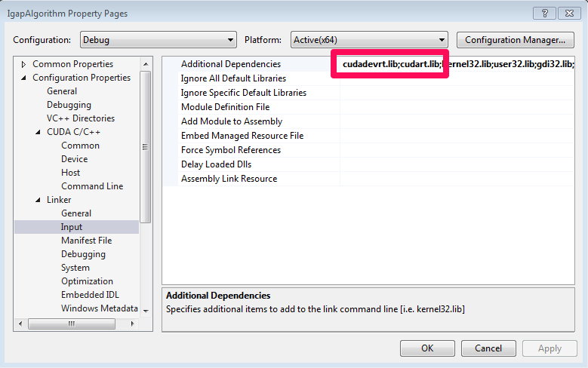Select Command Line under CUDA C/C++
Image resolution: width=588 pixels, height=368 pixels.
click(x=91, y=186)
